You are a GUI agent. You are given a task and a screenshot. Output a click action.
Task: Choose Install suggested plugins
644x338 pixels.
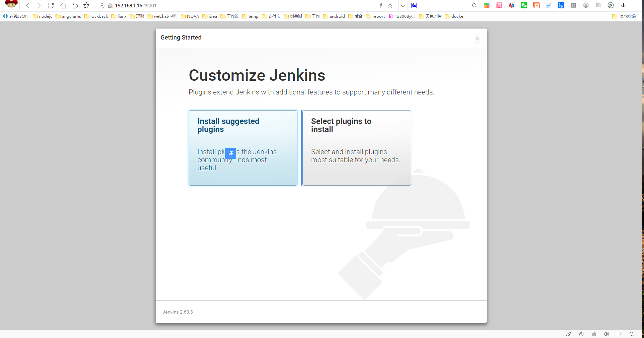(243, 148)
